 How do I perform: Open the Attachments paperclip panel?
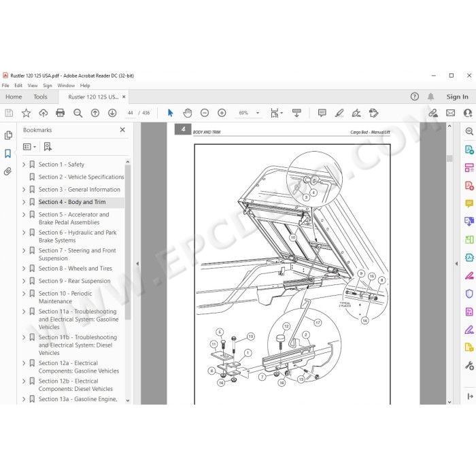click(x=8, y=171)
